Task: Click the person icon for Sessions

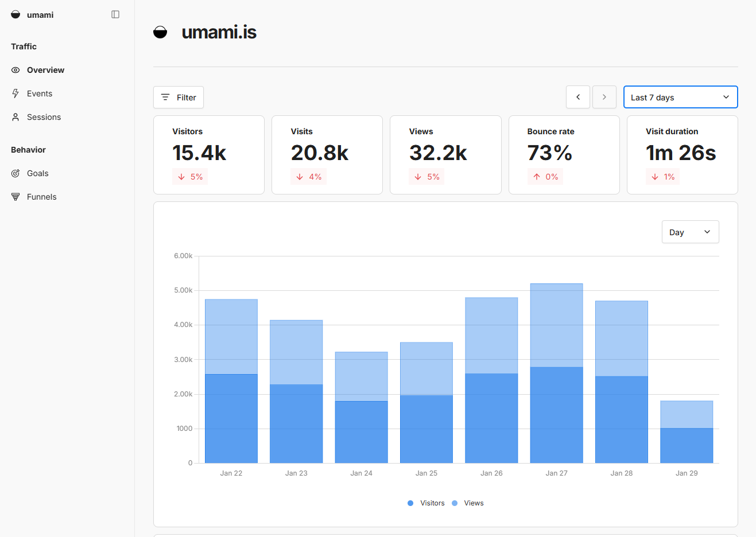Action: 15,117
